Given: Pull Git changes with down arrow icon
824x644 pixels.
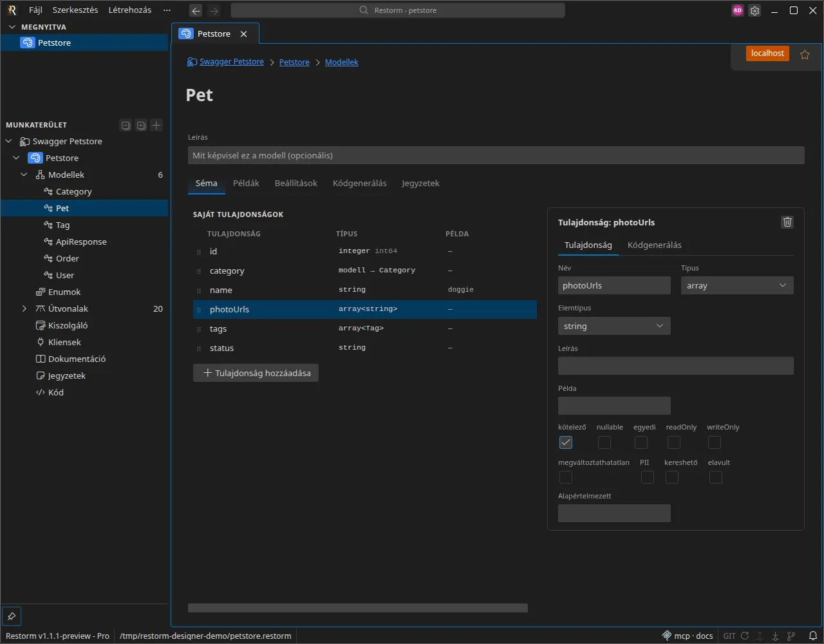Looking at the screenshot, I should pyautogui.click(x=776, y=636).
